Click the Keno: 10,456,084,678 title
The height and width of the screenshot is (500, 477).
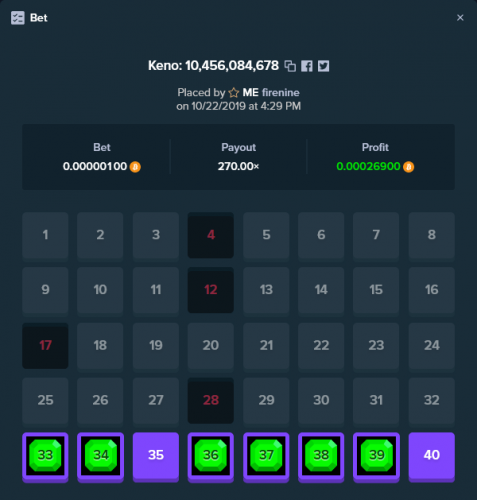[x=213, y=66]
